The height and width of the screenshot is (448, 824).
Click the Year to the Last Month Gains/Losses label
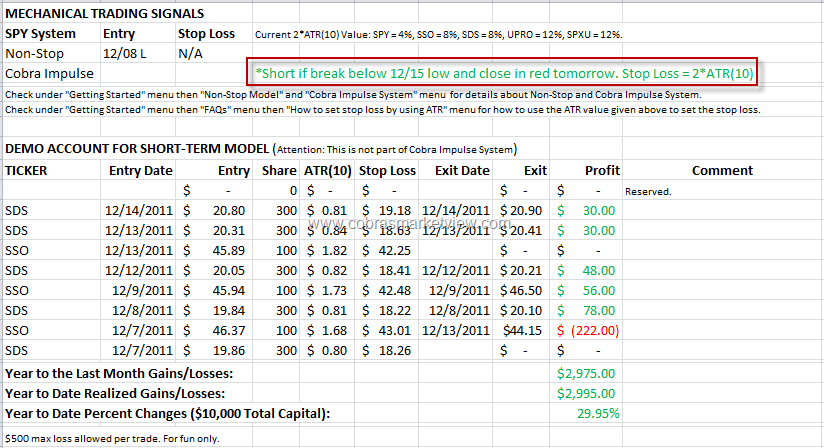[x=119, y=373]
